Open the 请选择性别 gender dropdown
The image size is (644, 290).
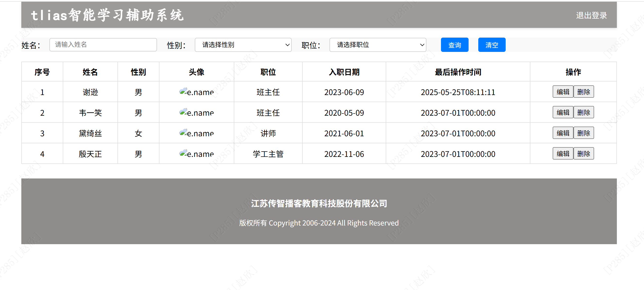click(x=243, y=45)
